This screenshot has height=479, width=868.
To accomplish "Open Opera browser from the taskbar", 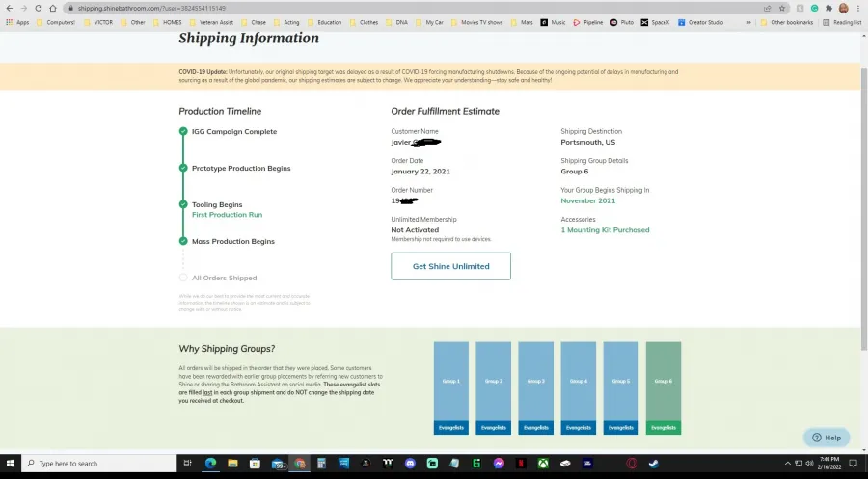I will point(632,464).
